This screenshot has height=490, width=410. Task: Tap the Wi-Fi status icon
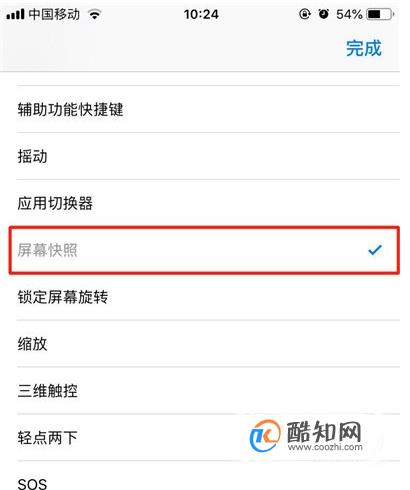[x=95, y=14]
